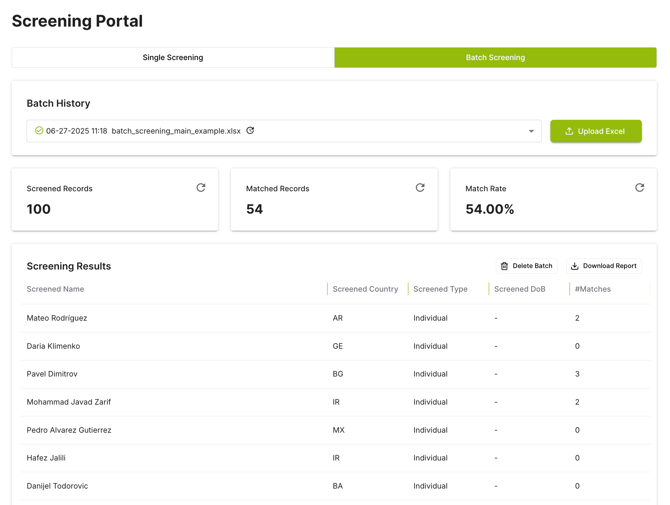Click the Screening Results heading
Viewport: 670px width, 505px height.
point(69,266)
